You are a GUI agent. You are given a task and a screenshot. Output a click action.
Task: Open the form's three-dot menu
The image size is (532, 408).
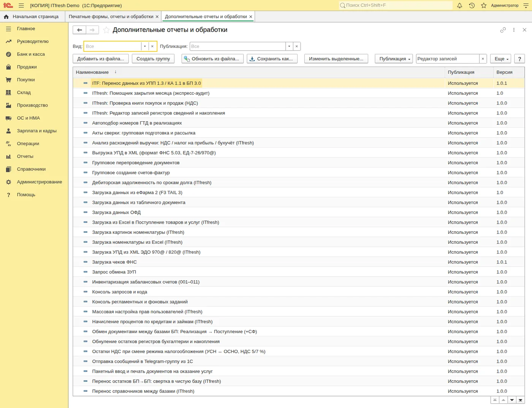click(514, 30)
